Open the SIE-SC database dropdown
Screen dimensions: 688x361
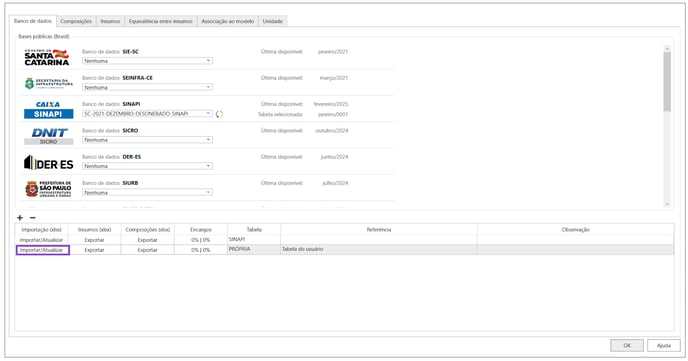[x=147, y=61]
